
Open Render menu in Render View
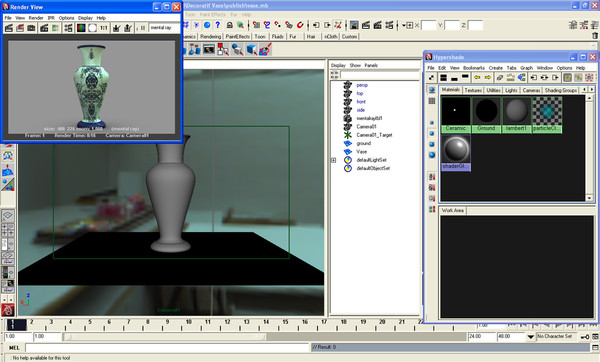tap(36, 18)
